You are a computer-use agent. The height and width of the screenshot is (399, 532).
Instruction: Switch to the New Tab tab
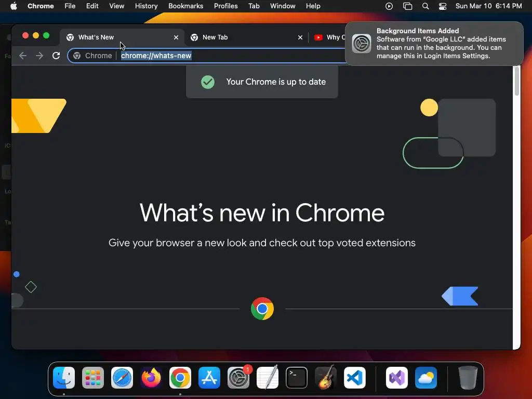coord(246,37)
